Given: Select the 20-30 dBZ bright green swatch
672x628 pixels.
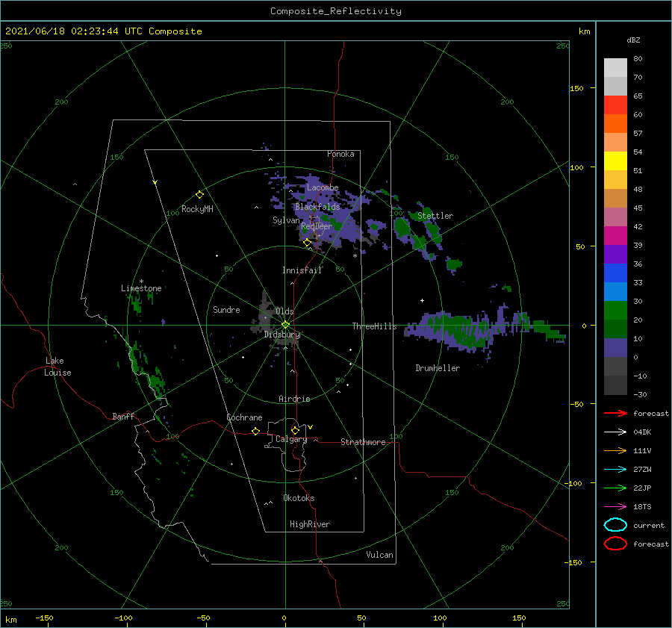Looking at the screenshot, I should 615,311.
